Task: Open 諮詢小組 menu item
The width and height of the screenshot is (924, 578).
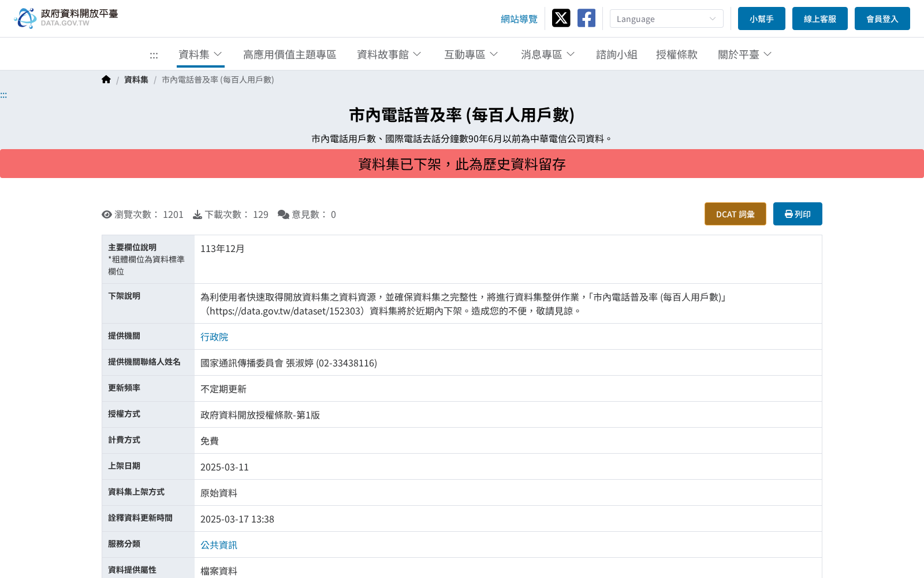Action: 617,54
